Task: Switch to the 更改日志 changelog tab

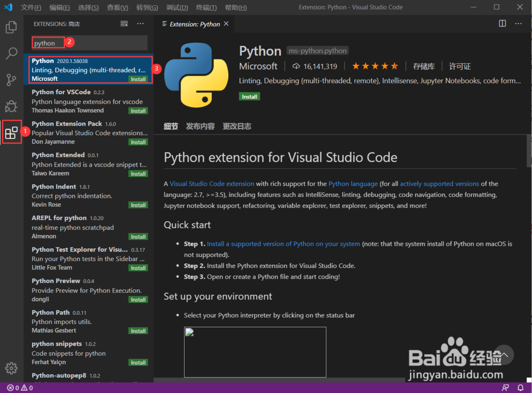Action: click(x=237, y=127)
